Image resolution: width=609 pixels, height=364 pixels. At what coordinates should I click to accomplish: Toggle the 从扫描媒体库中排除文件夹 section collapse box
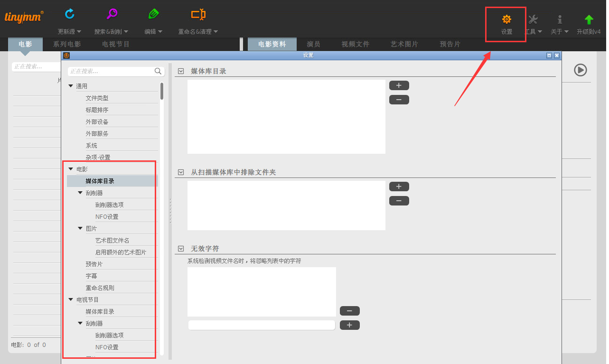click(181, 172)
